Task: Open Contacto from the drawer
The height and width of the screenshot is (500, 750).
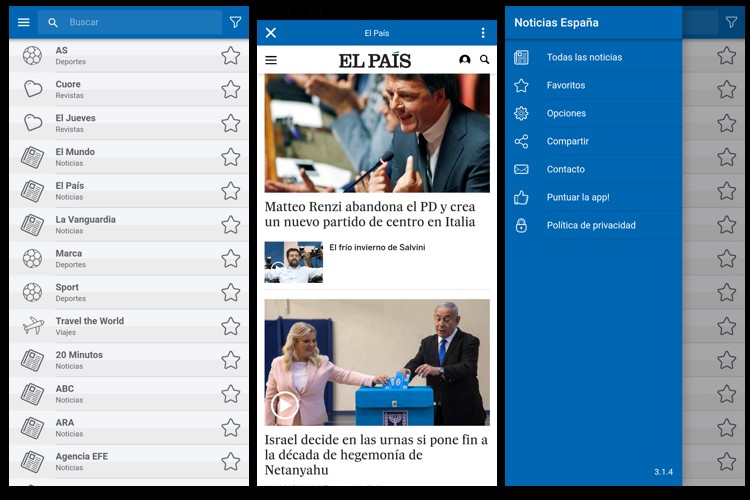Action: 566,169
